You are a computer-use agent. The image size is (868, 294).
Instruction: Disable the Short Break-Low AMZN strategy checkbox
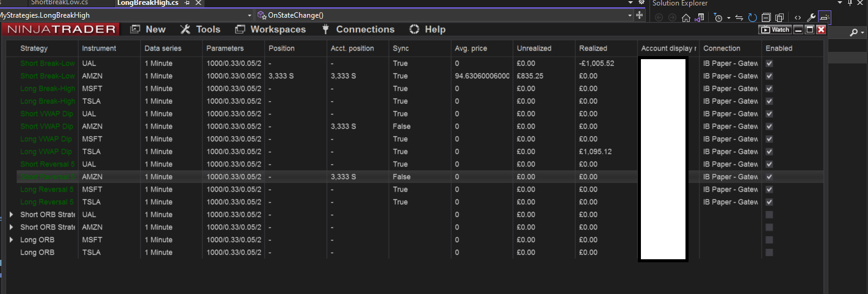[769, 76]
